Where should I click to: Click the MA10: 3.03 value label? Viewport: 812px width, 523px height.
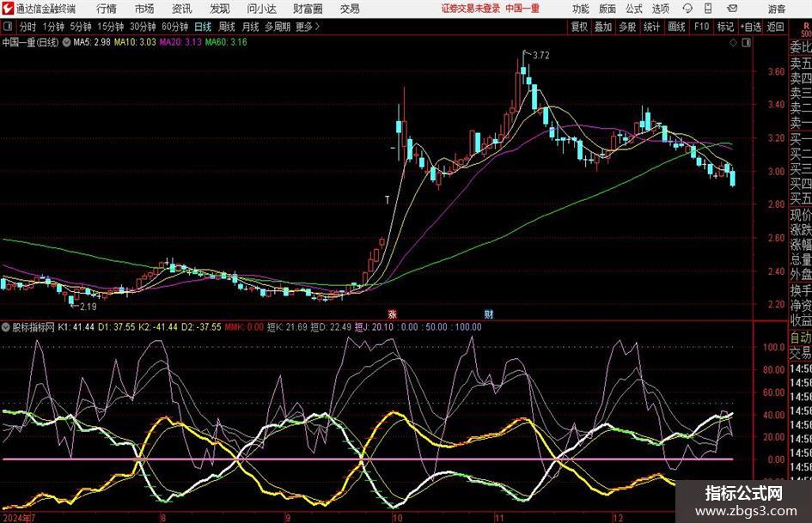(x=135, y=42)
